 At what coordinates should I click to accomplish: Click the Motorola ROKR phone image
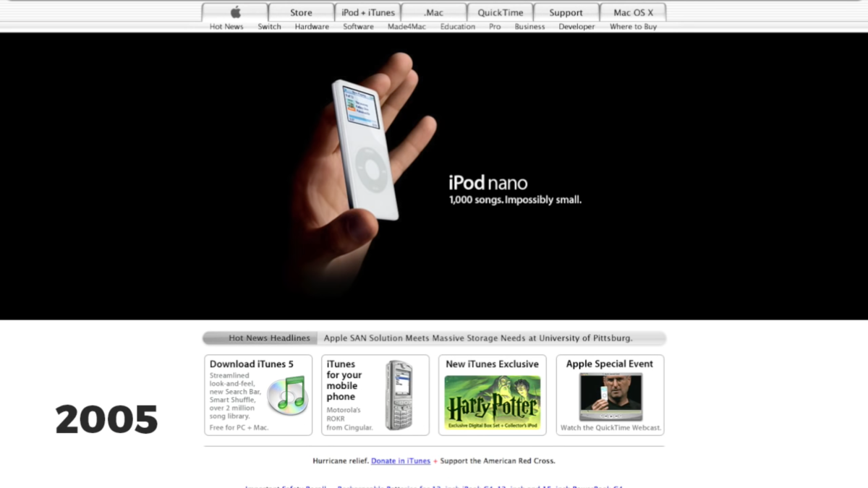399,395
